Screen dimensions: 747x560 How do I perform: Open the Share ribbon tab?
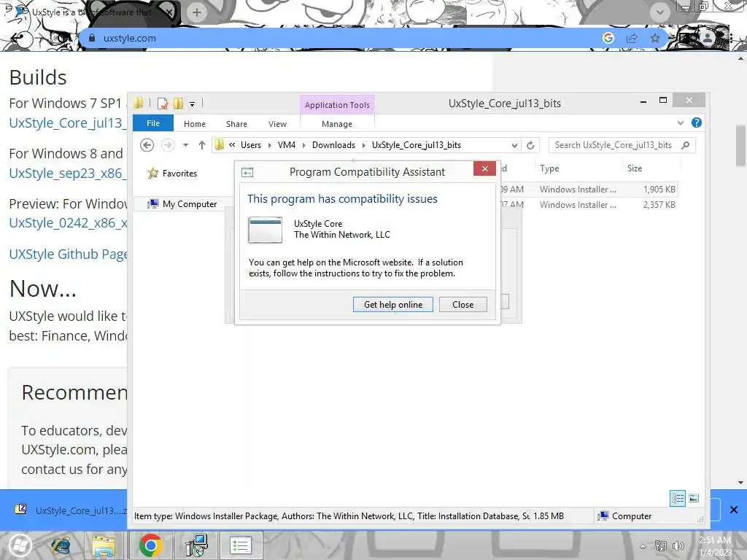tap(236, 124)
